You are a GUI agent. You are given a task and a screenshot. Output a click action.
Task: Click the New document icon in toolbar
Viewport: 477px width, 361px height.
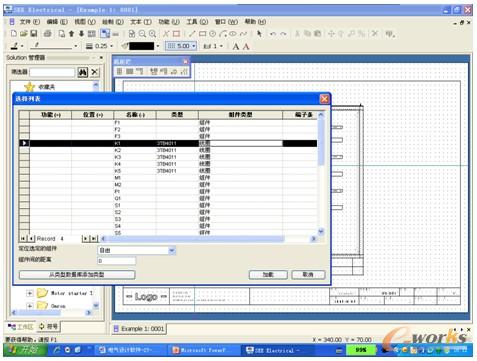pos(14,34)
